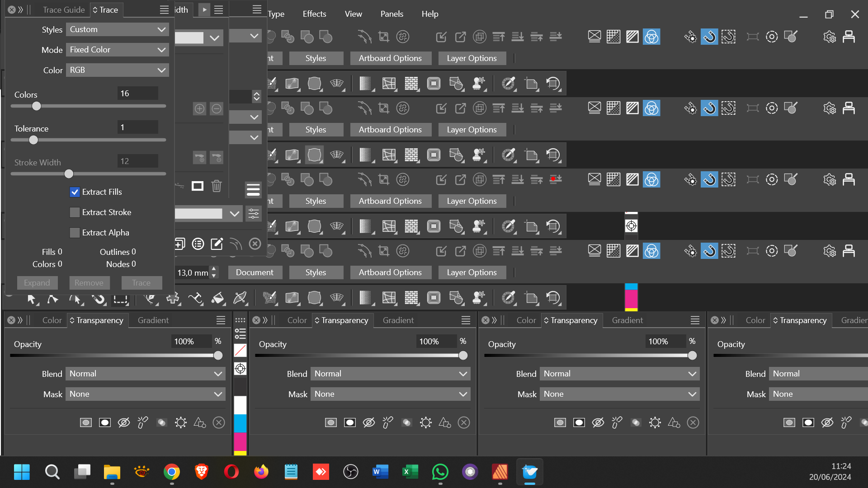868x488 pixels.
Task: Open WhatsApp from the taskbar
Action: (x=440, y=472)
